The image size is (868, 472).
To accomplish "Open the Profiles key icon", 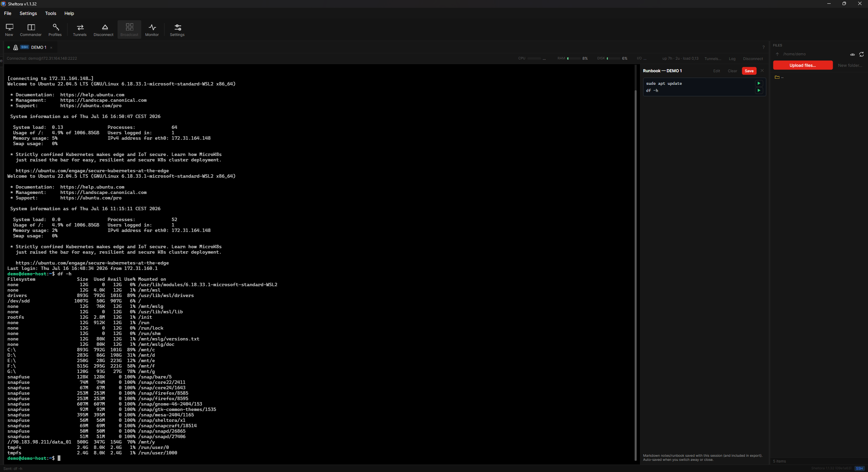I will point(55,29).
